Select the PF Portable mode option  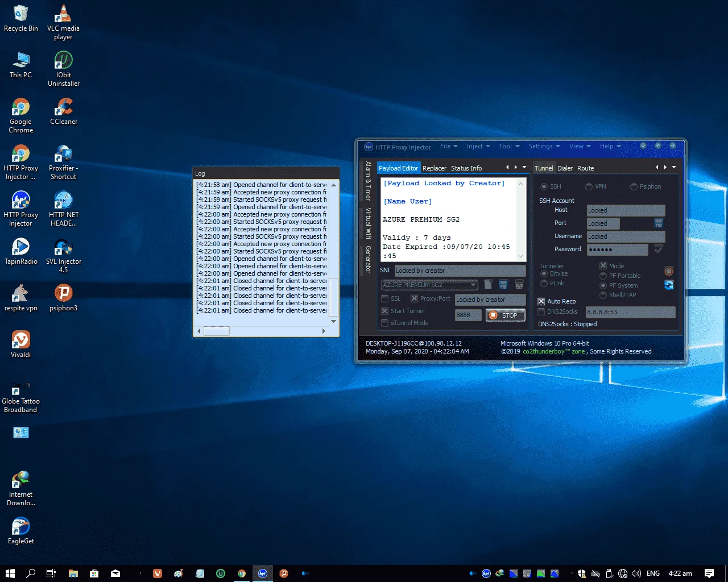pos(603,276)
